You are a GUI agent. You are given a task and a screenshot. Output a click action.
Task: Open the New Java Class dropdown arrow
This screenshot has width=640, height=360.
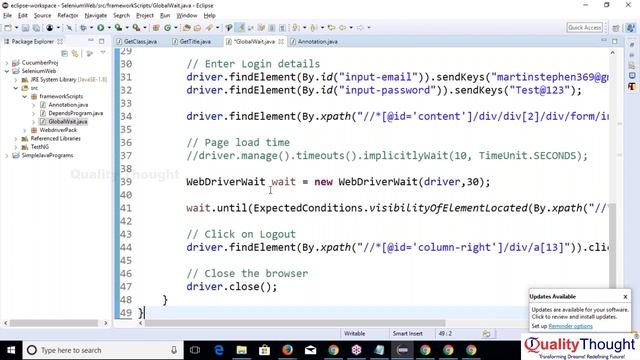point(176,28)
